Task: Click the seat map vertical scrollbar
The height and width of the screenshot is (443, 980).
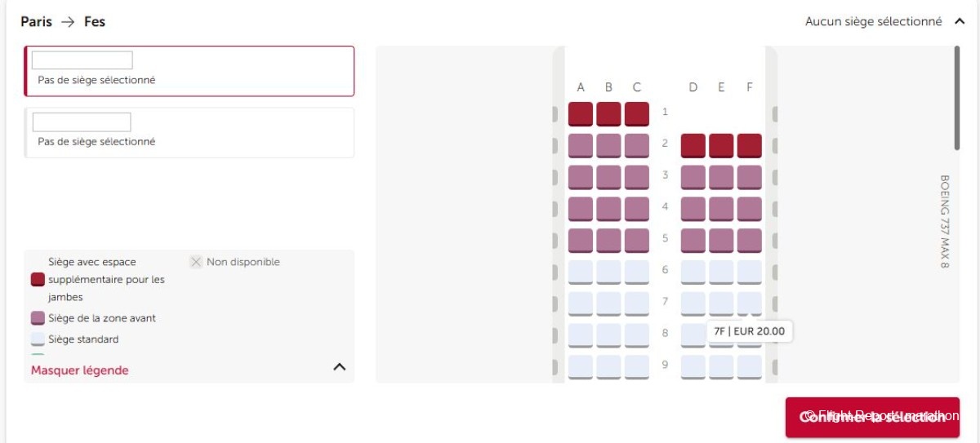Action: 957,98
